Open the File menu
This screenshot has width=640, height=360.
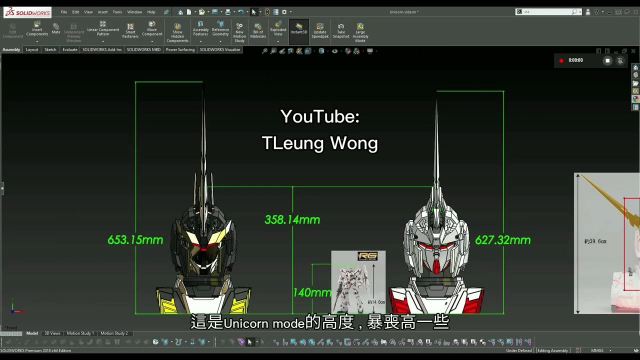pos(64,12)
